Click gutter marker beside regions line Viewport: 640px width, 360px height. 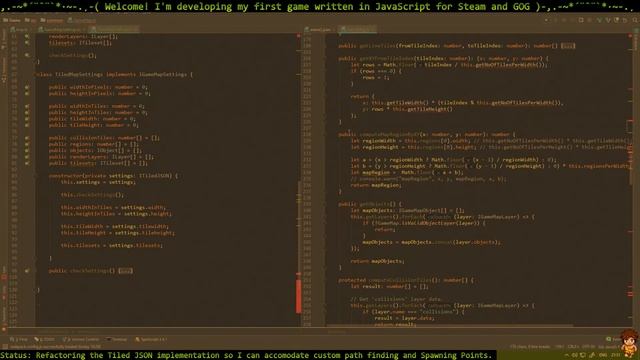click(27, 144)
